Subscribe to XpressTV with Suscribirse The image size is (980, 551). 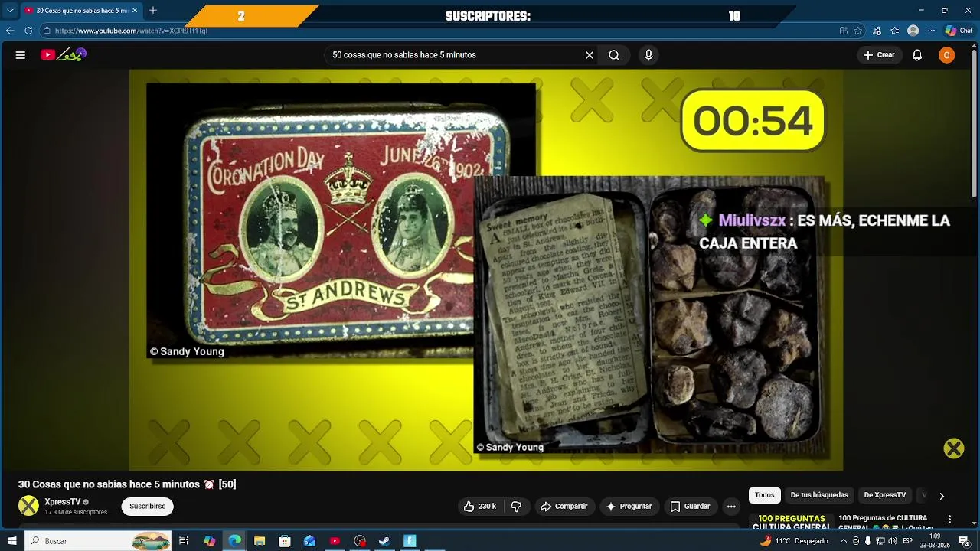[x=148, y=507]
